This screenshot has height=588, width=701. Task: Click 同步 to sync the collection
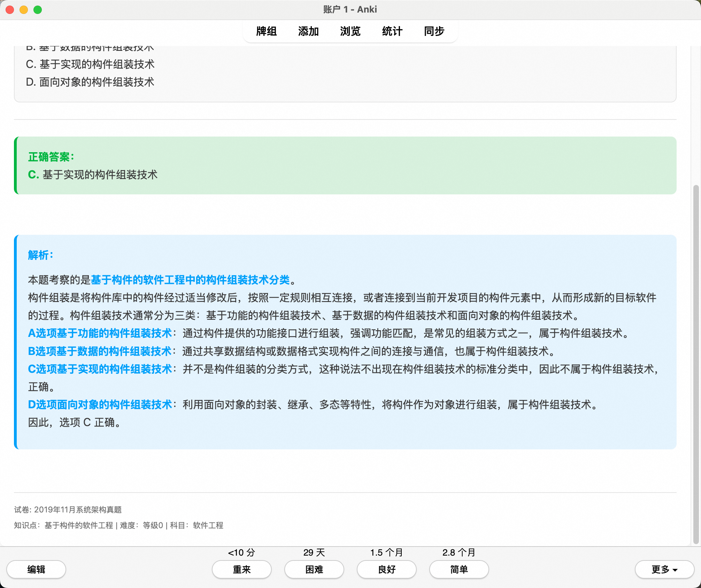coord(434,31)
